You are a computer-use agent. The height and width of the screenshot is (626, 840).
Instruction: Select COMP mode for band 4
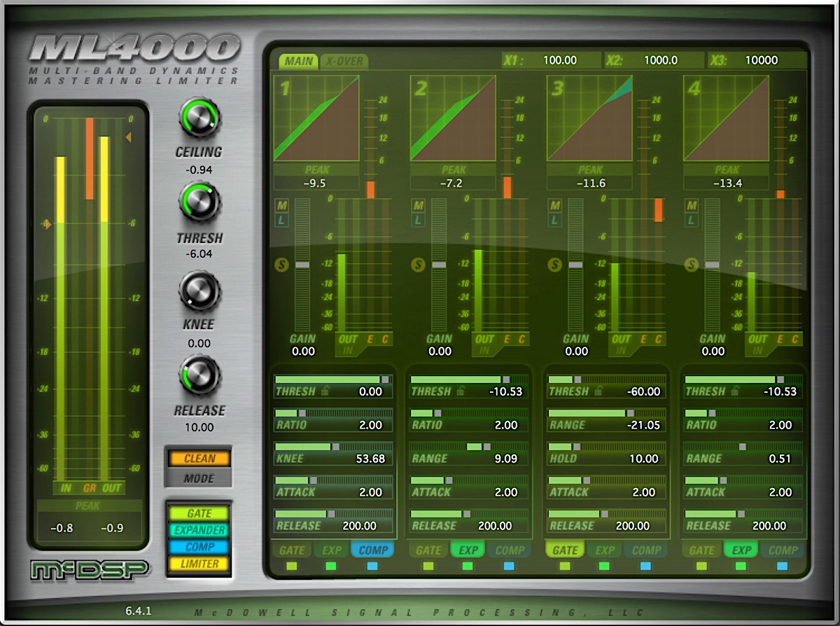[x=783, y=550]
